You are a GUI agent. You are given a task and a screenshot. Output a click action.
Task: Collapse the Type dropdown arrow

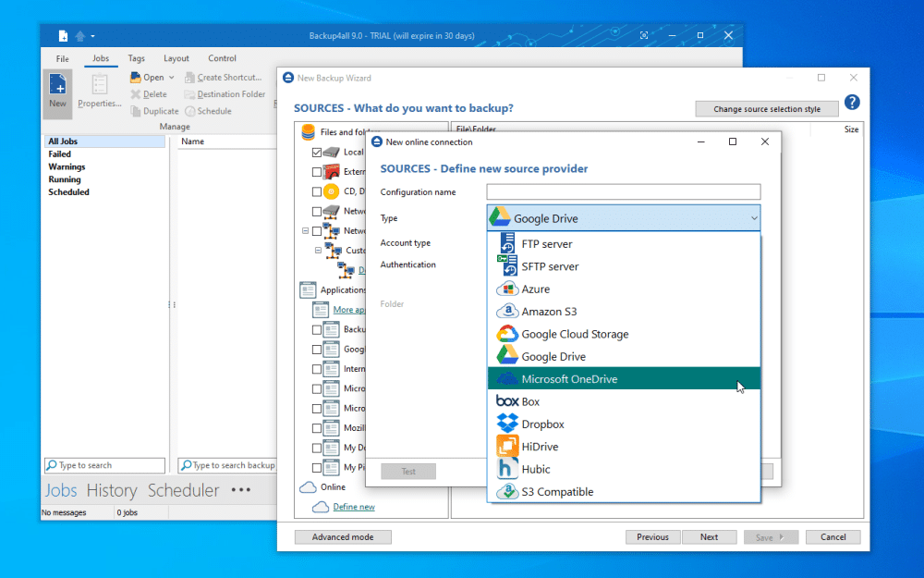tap(754, 218)
